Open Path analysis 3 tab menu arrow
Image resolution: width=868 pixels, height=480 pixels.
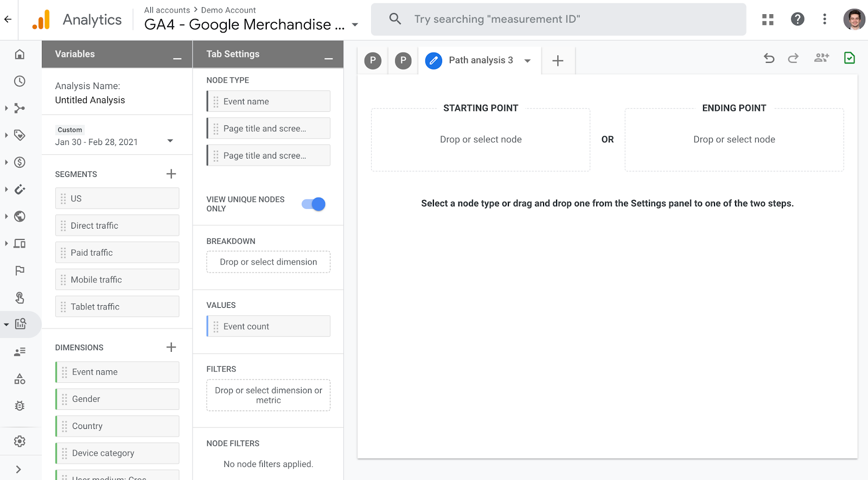click(527, 61)
